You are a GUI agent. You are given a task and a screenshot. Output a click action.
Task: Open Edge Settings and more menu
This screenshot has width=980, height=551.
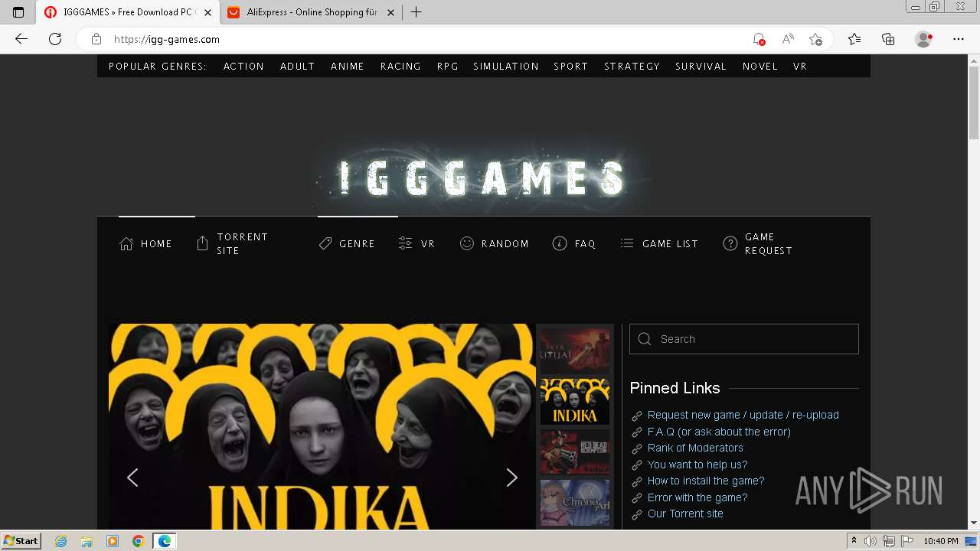click(959, 39)
